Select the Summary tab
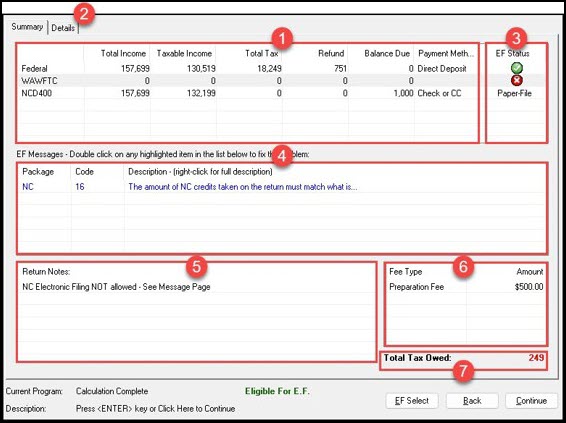566x423 pixels. point(27,27)
